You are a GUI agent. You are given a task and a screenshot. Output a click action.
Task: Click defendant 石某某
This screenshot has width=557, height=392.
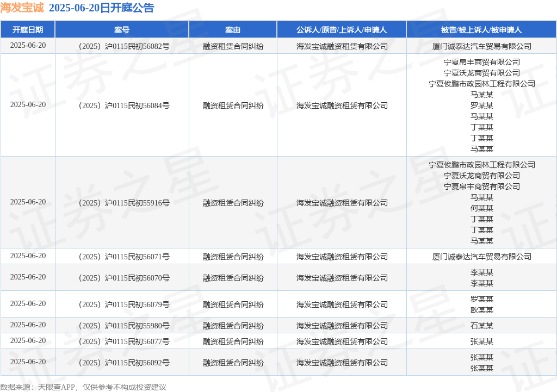482,326
